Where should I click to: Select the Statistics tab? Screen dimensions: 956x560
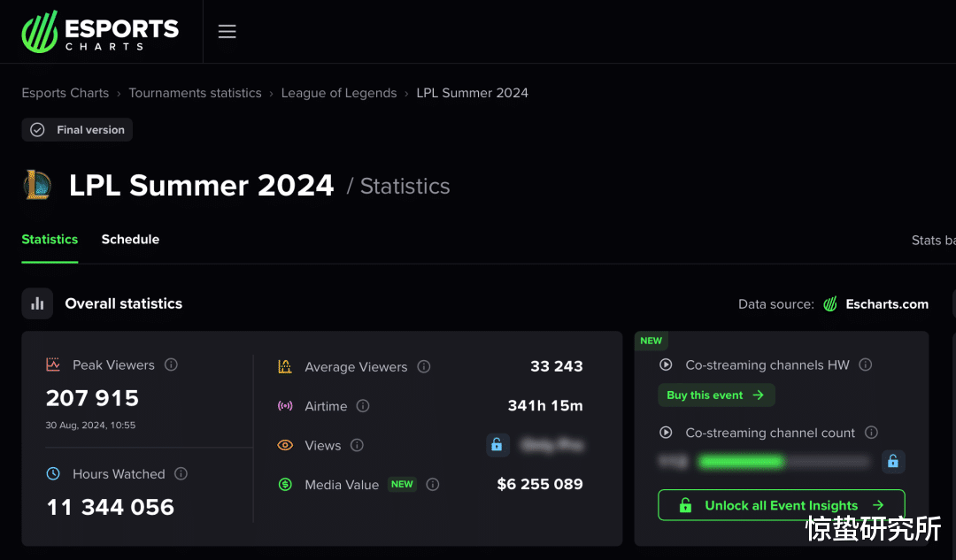[50, 240]
